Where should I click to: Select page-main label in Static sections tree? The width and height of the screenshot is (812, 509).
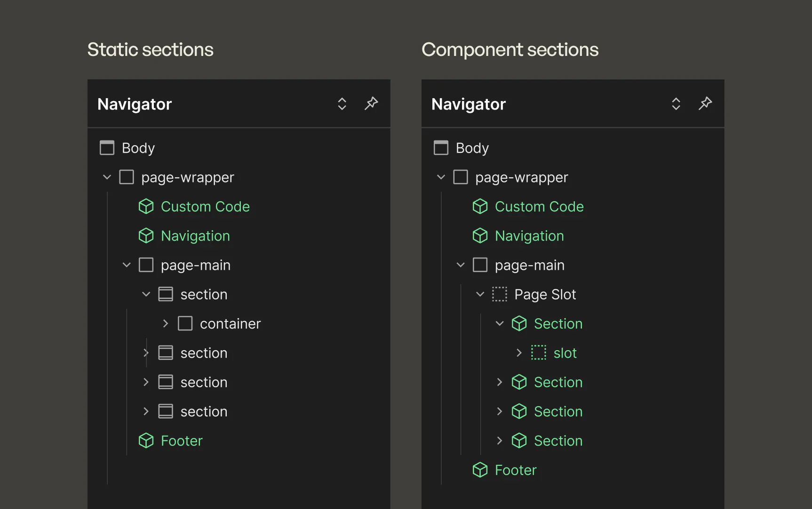pyautogui.click(x=196, y=266)
